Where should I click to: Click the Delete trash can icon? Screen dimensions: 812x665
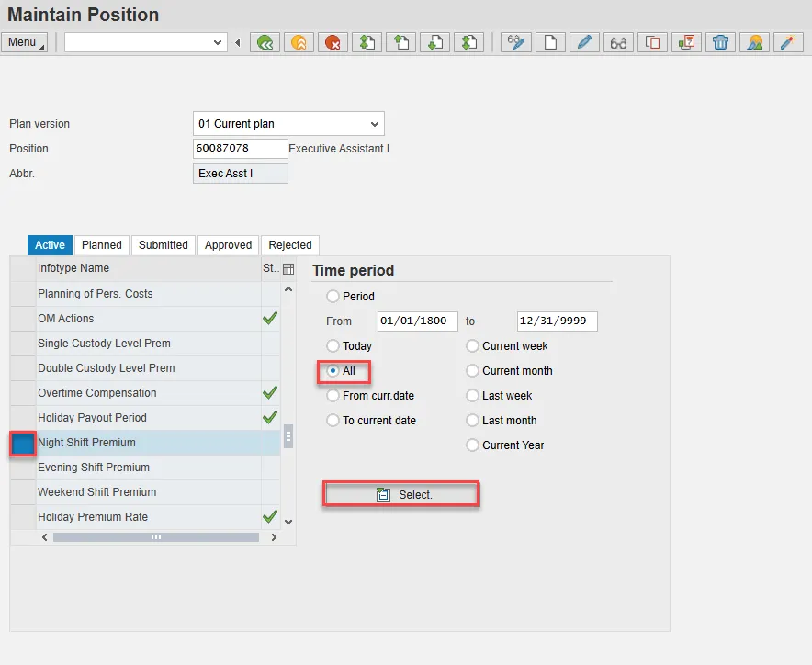pyautogui.click(x=721, y=42)
